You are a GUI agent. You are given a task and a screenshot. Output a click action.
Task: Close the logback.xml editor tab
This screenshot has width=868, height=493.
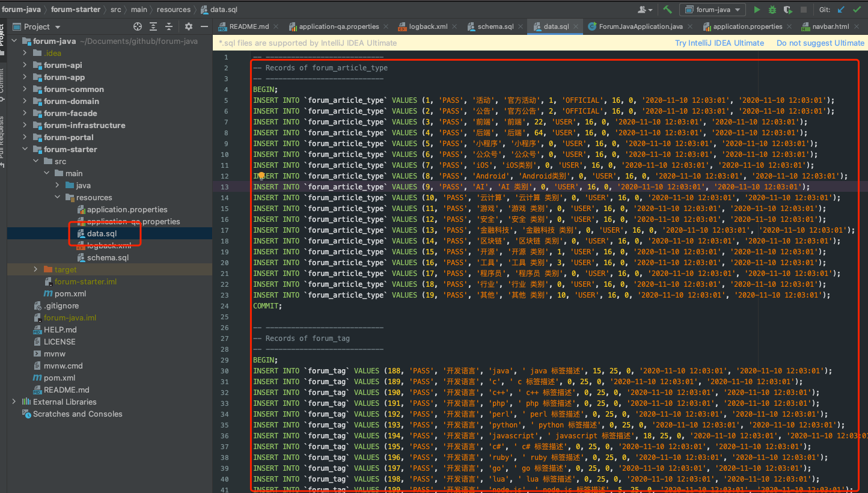pos(454,26)
